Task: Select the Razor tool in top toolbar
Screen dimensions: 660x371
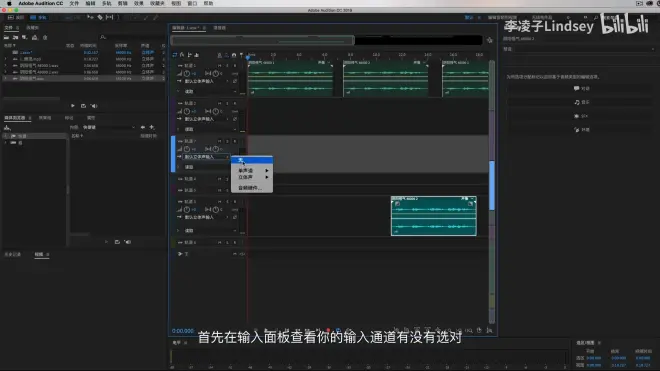Action: (100, 18)
